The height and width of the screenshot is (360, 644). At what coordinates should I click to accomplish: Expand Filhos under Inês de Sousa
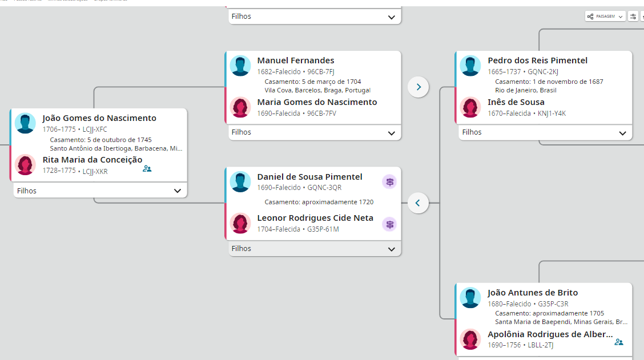pyautogui.click(x=622, y=133)
